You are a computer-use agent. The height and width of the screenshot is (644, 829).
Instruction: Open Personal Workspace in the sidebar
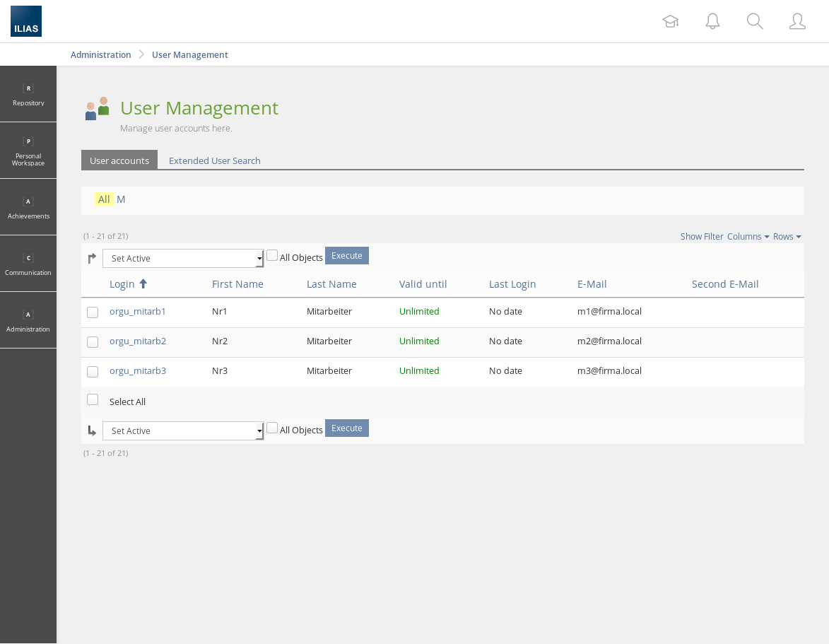28,151
